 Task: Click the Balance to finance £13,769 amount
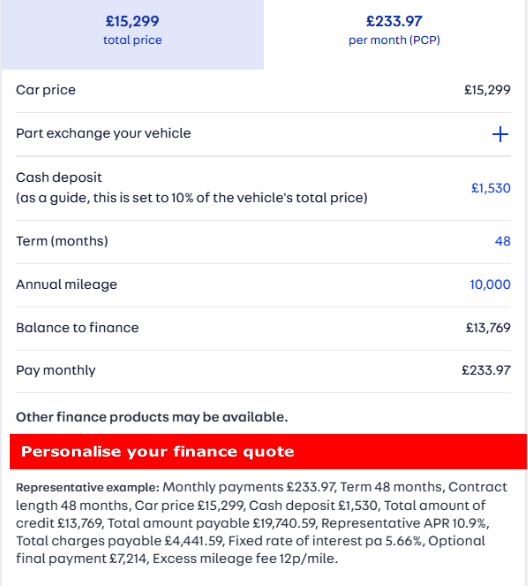click(x=488, y=328)
